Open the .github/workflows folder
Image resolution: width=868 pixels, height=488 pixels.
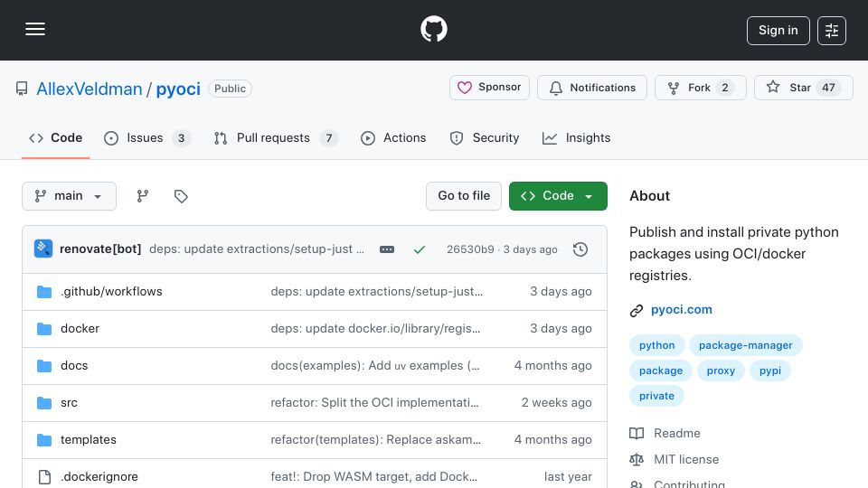click(111, 292)
